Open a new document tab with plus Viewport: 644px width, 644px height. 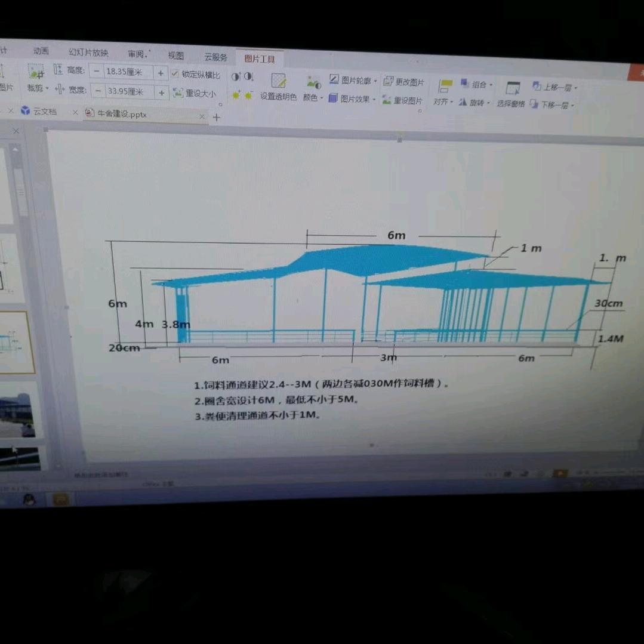coord(217,118)
